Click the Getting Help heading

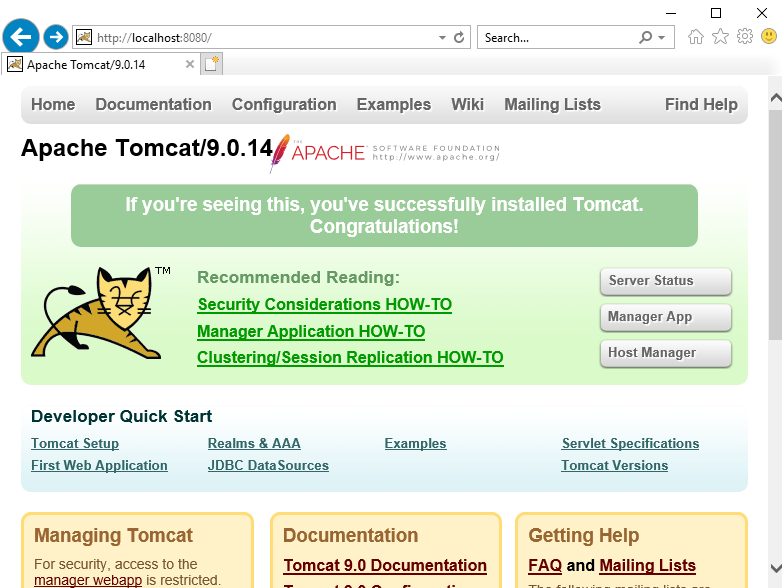tap(584, 535)
